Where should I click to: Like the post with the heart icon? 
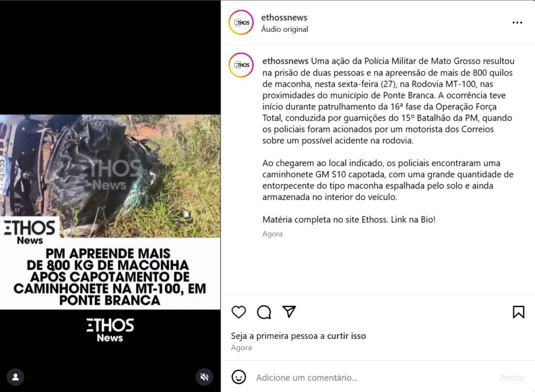[x=238, y=312]
